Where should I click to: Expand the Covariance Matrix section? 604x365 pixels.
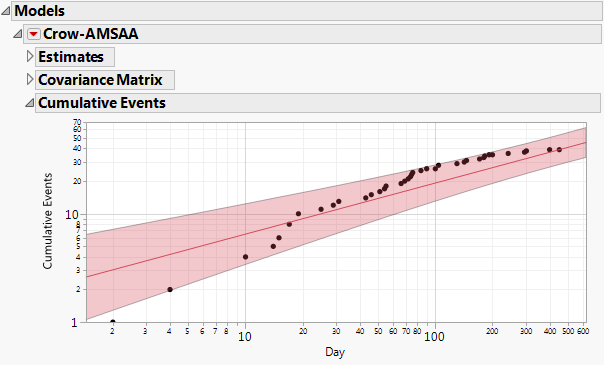[x=30, y=80]
